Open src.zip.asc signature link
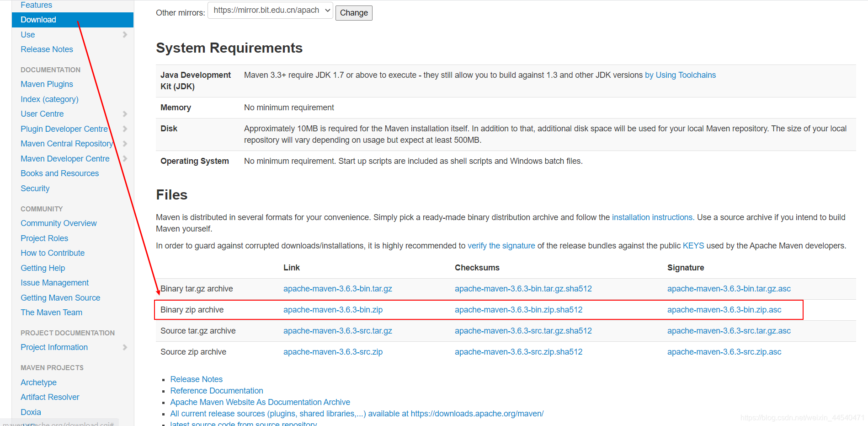 click(724, 352)
